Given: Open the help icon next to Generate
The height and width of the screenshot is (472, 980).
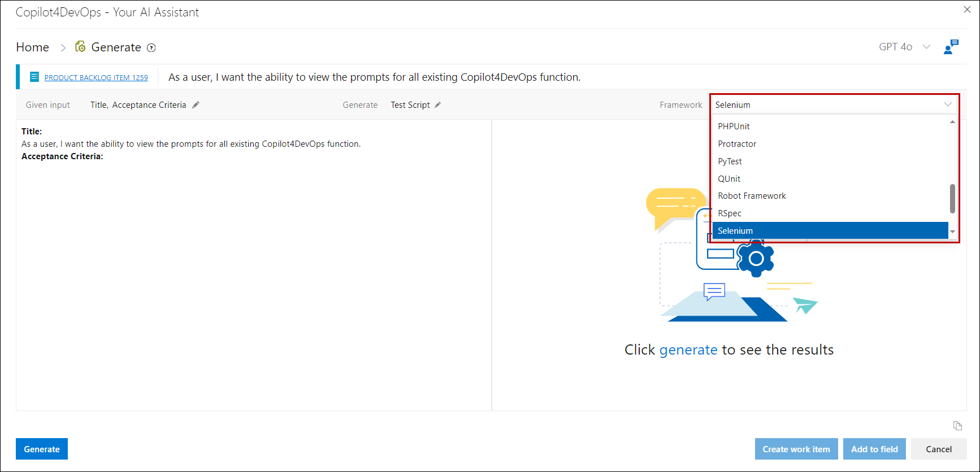Looking at the screenshot, I should (151, 48).
